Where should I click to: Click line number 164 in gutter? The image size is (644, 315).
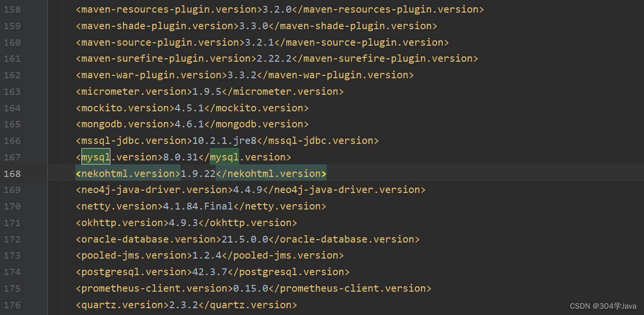point(12,108)
